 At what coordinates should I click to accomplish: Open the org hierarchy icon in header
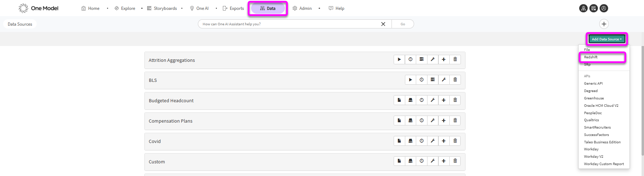(x=583, y=8)
